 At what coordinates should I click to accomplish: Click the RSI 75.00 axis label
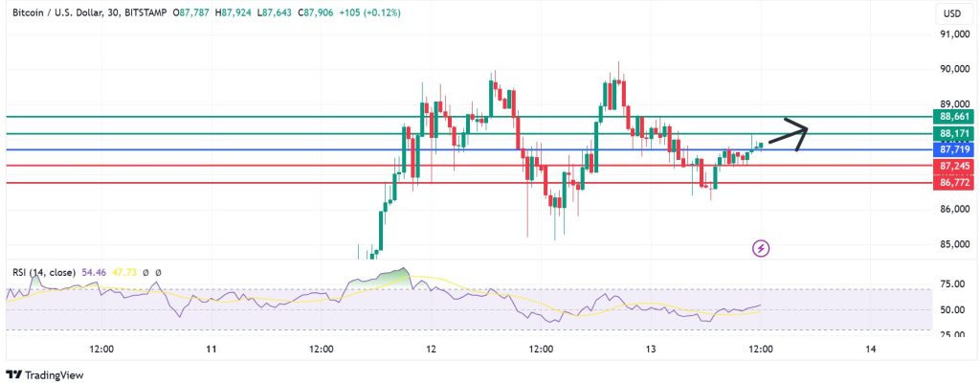click(x=954, y=284)
